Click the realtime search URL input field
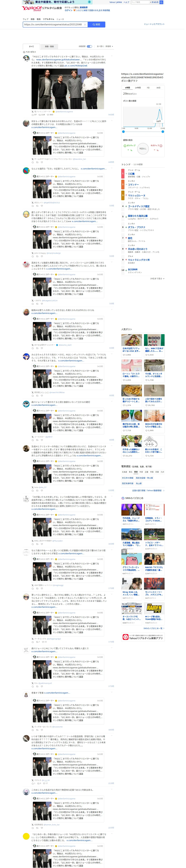This screenshot has height=868, width=186. tap(53, 25)
